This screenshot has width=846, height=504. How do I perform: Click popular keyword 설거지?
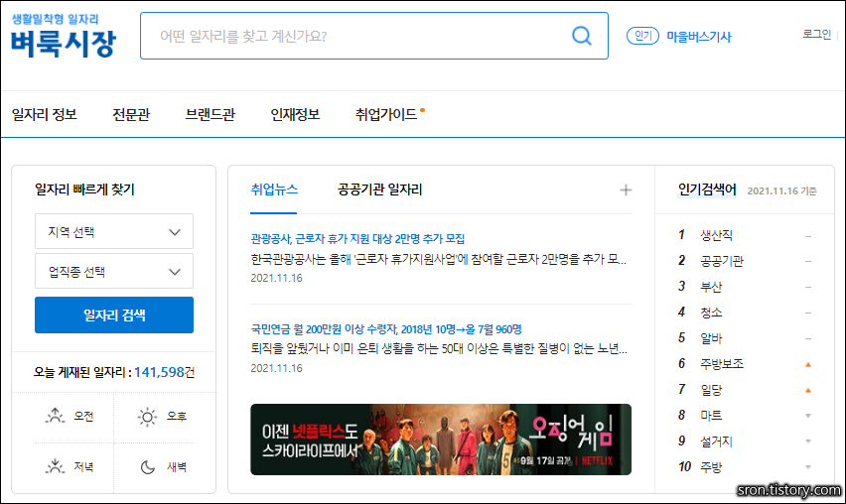pyautogui.click(x=716, y=441)
